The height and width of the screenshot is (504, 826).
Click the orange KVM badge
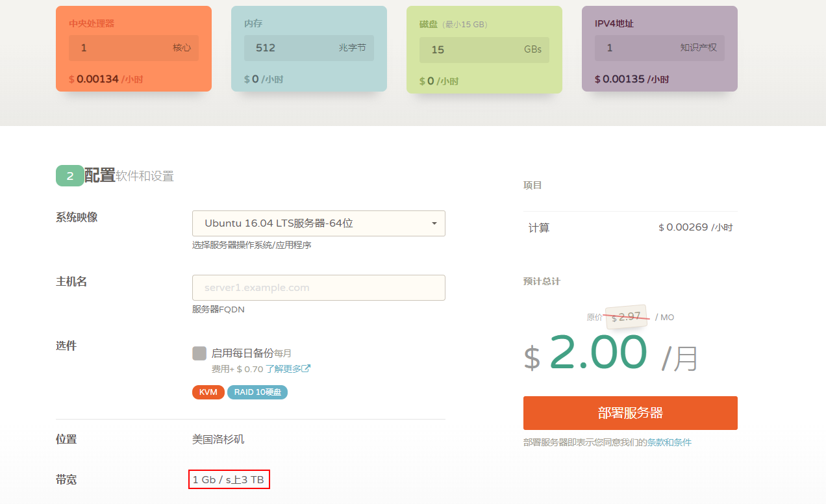click(208, 392)
